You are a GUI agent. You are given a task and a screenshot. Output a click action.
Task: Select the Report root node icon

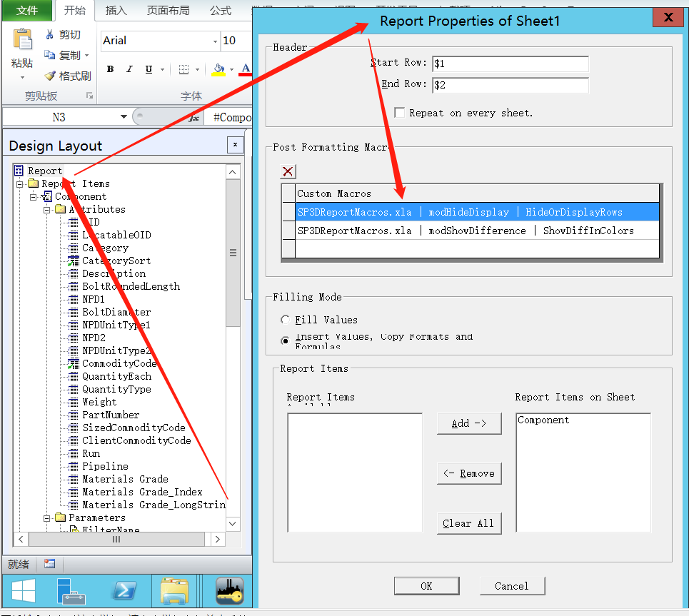point(19,171)
